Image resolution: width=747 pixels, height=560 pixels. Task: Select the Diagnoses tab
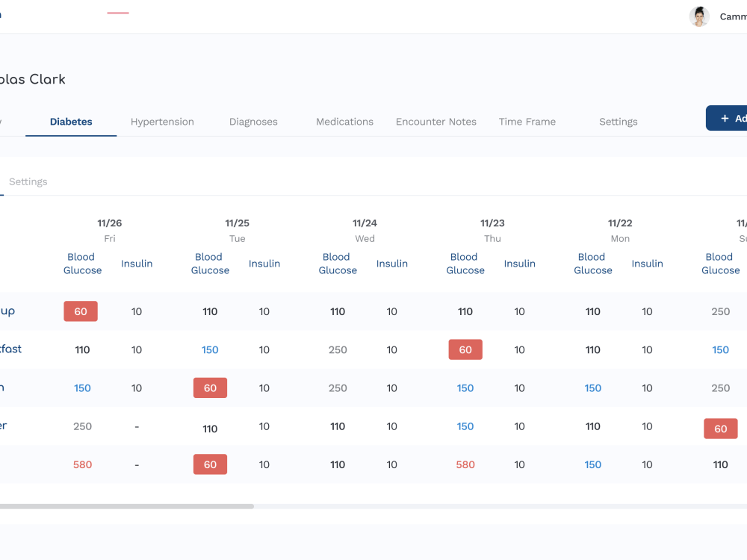point(253,121)
